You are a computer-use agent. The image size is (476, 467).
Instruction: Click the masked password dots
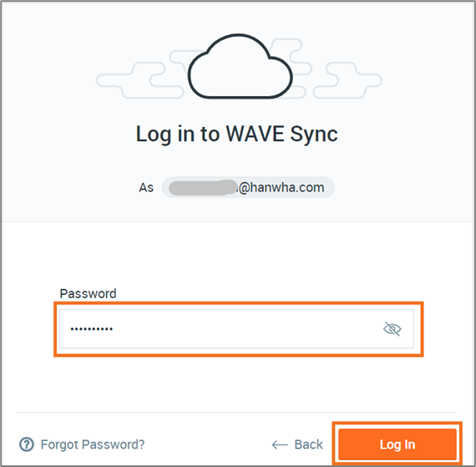(x=92, y=329)
